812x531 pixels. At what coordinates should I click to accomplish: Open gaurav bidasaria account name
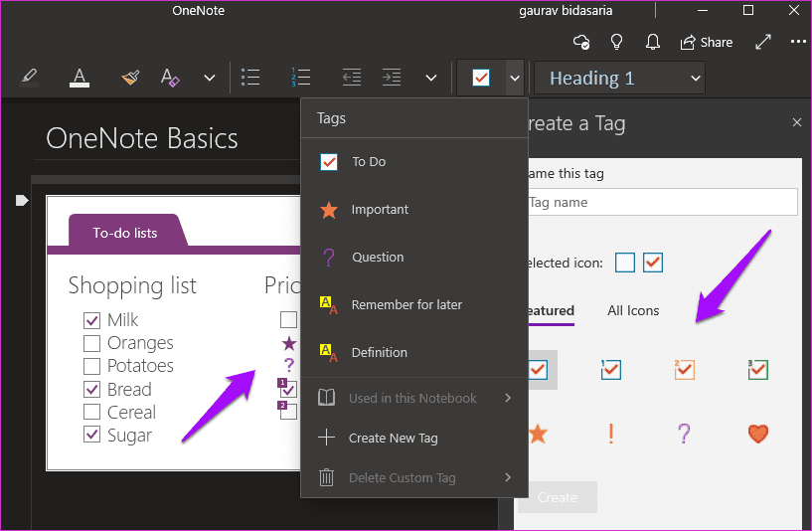click(x=566, y=10)
